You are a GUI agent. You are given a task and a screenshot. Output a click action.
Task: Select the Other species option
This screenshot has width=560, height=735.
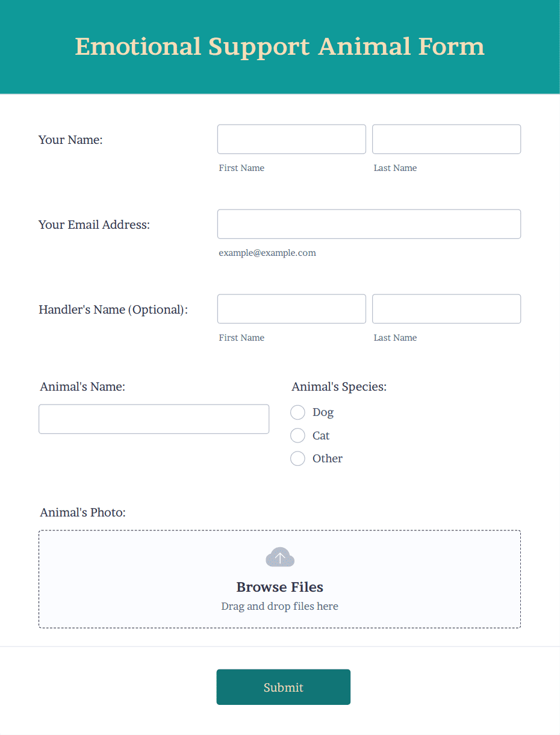click(x=297, y=458)
